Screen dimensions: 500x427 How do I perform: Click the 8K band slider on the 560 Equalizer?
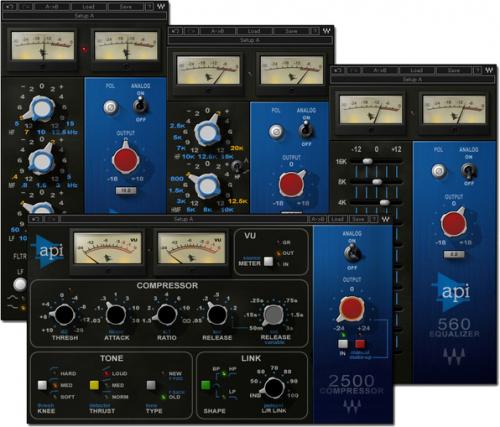(377, 182)
